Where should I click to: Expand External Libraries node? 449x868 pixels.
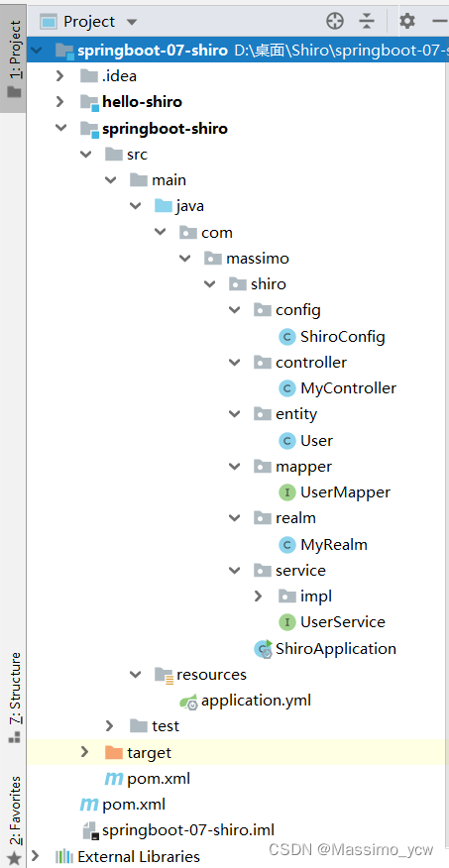35,856
